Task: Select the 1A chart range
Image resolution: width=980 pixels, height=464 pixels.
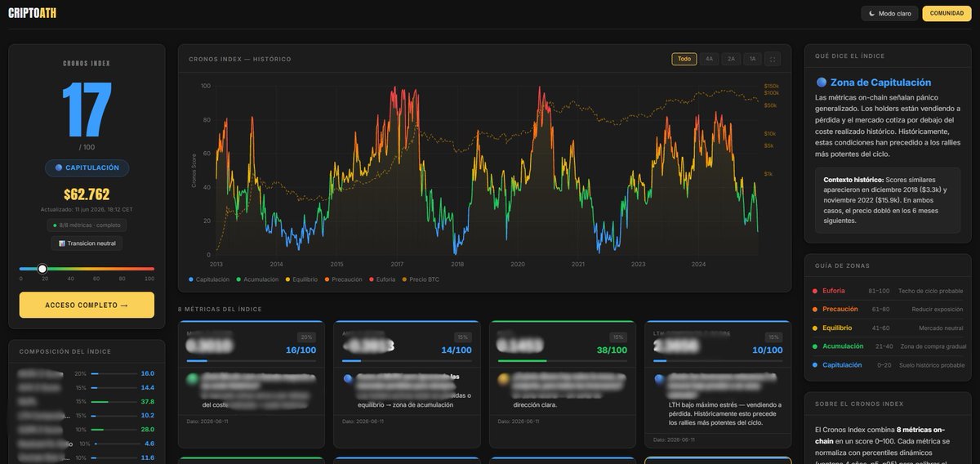Action: [x=752, y=59]
